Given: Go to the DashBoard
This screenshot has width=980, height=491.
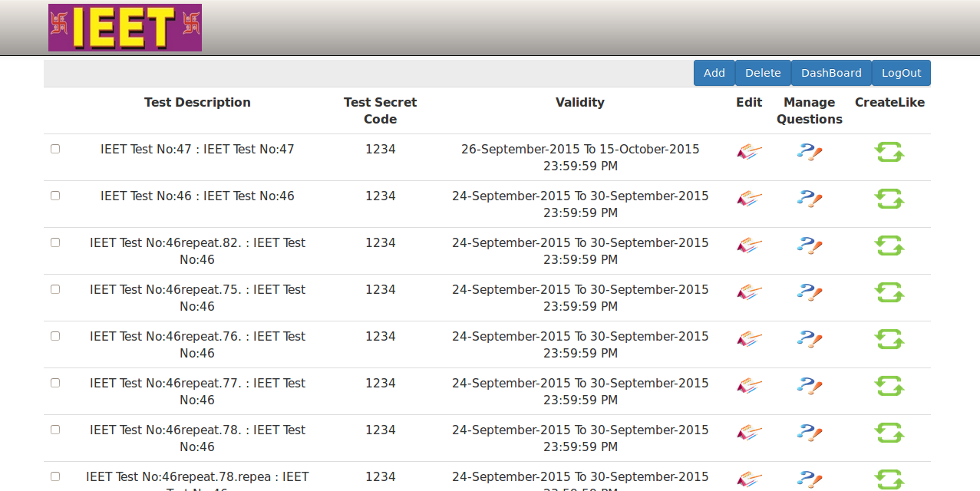Looking at the screenshot, I should coord(831,73).
